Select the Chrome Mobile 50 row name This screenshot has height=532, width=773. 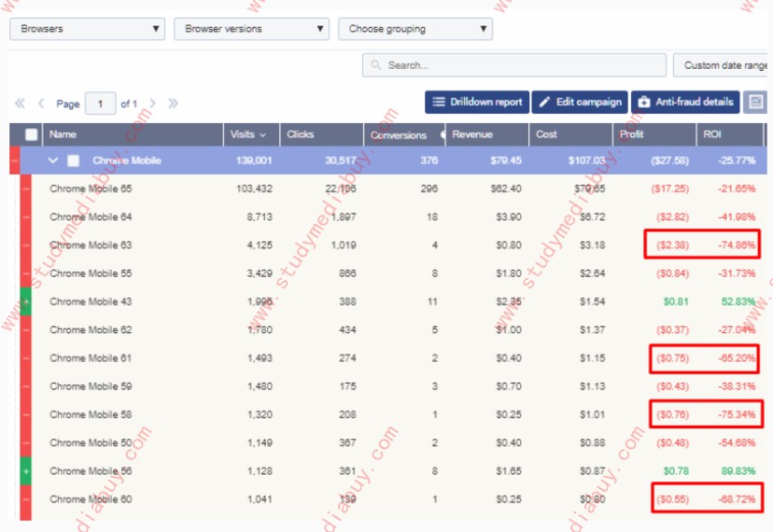click(x=91, y=442)
